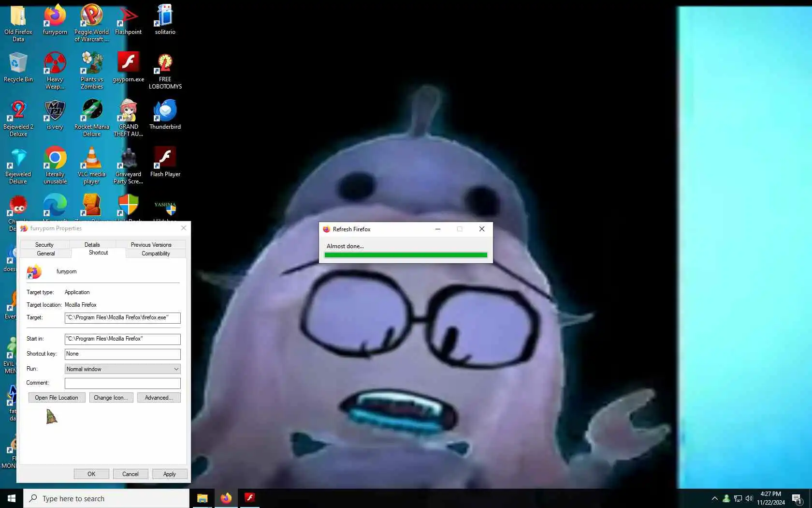The width and height of the screenshot is (812, 508).
Task: Select the Rocket Mania Deluxe shortcut
Action: tap(92, 110)
